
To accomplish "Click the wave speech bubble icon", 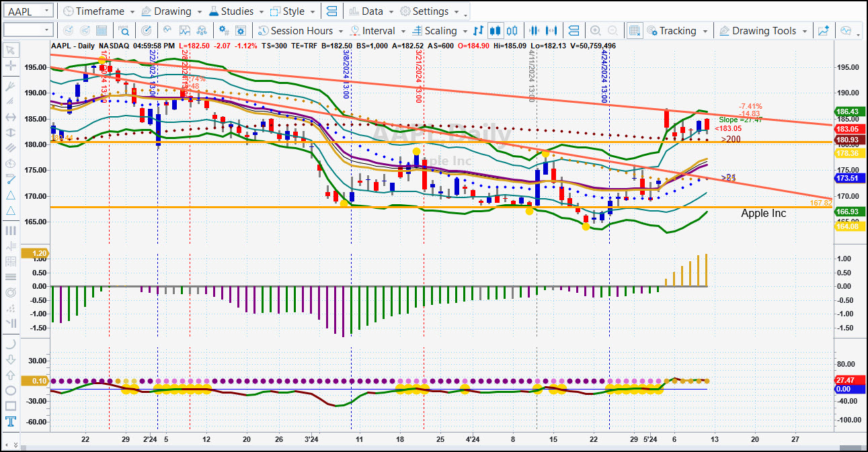I will point(846,31).
